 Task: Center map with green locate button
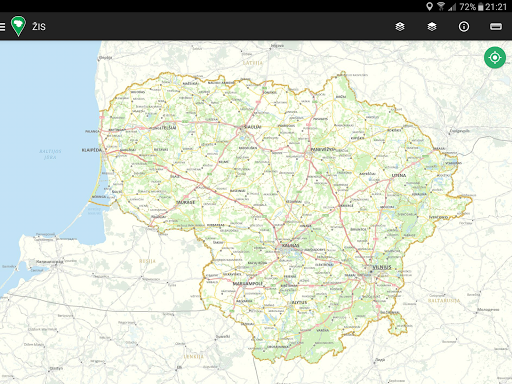point(495,58)
